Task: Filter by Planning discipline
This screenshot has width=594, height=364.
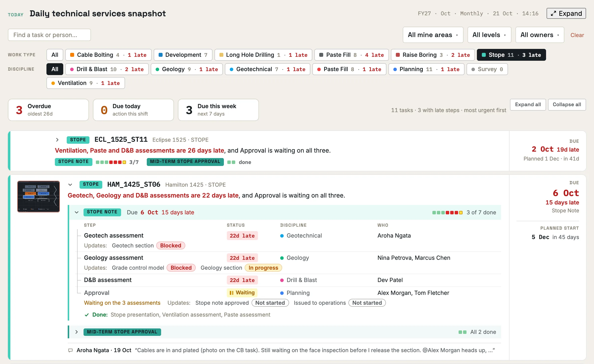Action: click(426, 69)
